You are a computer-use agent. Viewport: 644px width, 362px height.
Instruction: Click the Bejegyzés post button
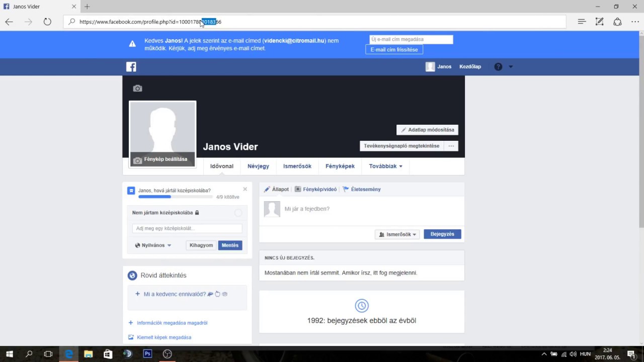pyautogui.click(x=442, y=234)
